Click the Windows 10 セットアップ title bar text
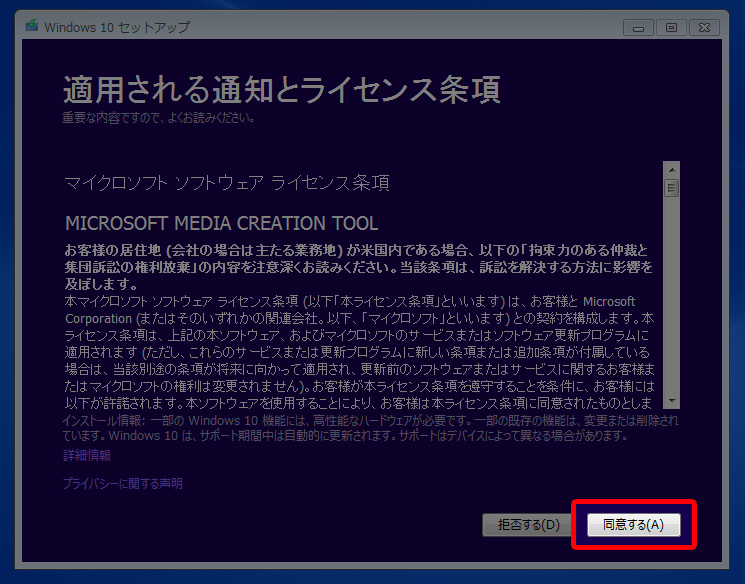This screenshot has height=584, width=745. (x=117, y=27)
